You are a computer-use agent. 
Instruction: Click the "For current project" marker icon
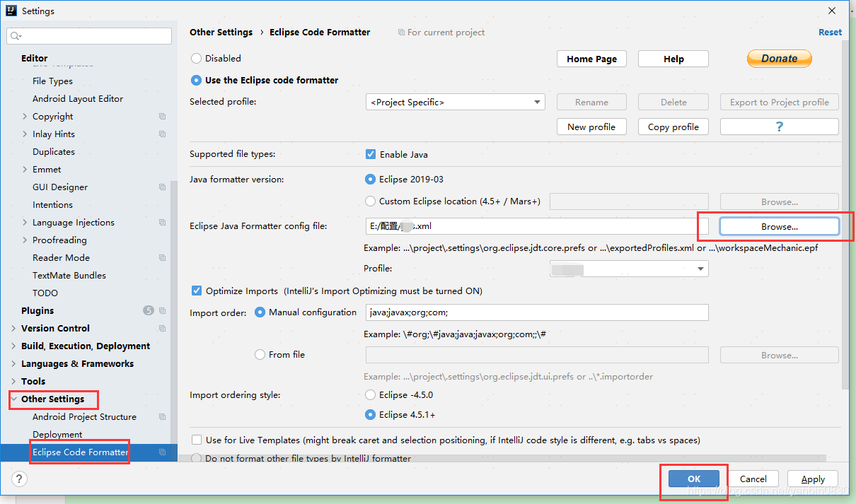point(402,32)
